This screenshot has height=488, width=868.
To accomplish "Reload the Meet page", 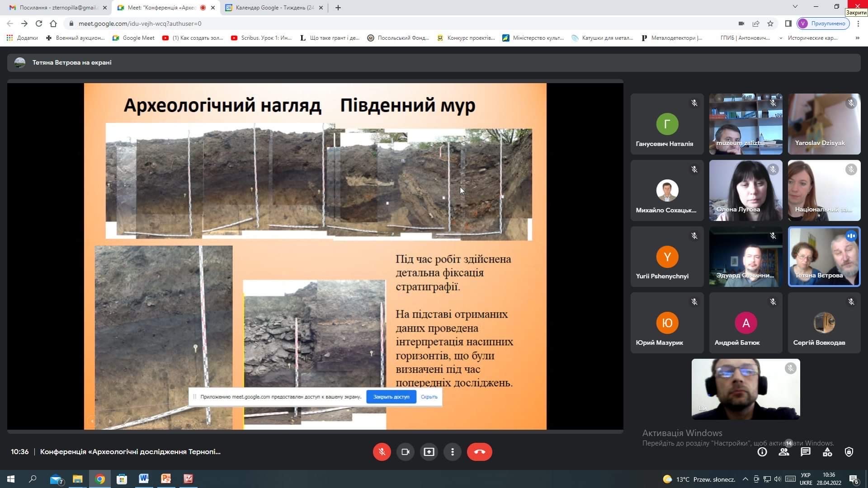I will [x=39, y=23].
